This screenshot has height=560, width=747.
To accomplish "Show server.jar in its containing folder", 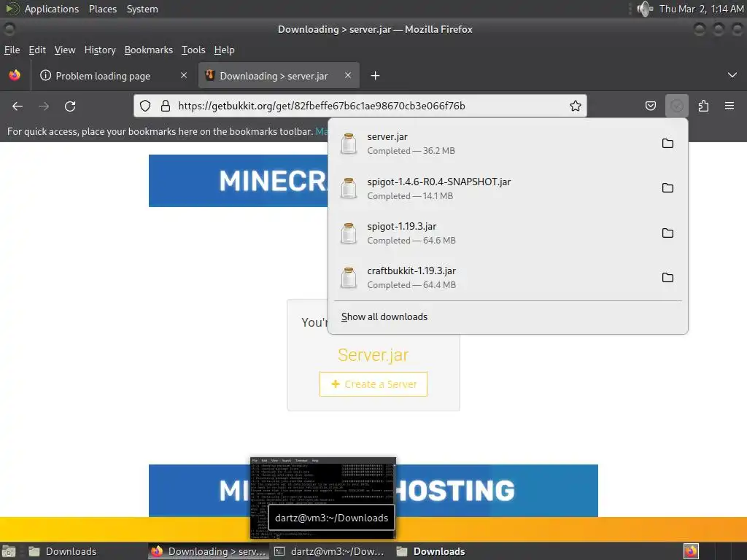I will [667, 144].
